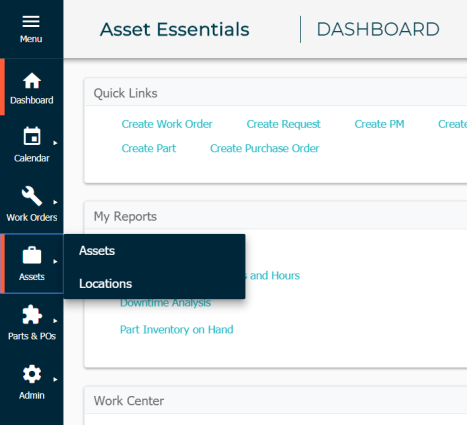The image size is (467, 425).
Task: Click the Assets briefcase icon
Action: point(32,255)
